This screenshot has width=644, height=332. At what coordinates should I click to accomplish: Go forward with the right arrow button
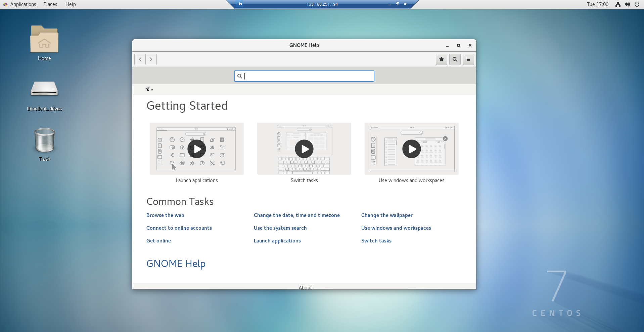[151, 59]
